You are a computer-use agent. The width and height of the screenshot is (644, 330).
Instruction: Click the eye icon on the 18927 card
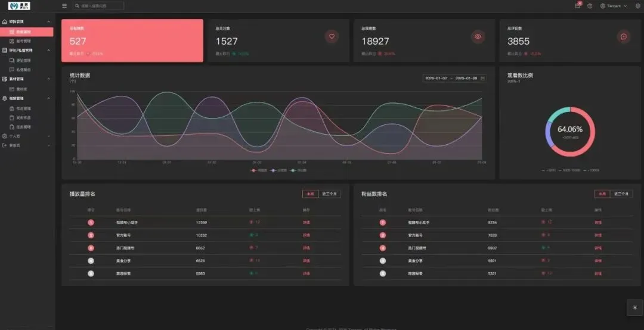[x=478, y=36]
